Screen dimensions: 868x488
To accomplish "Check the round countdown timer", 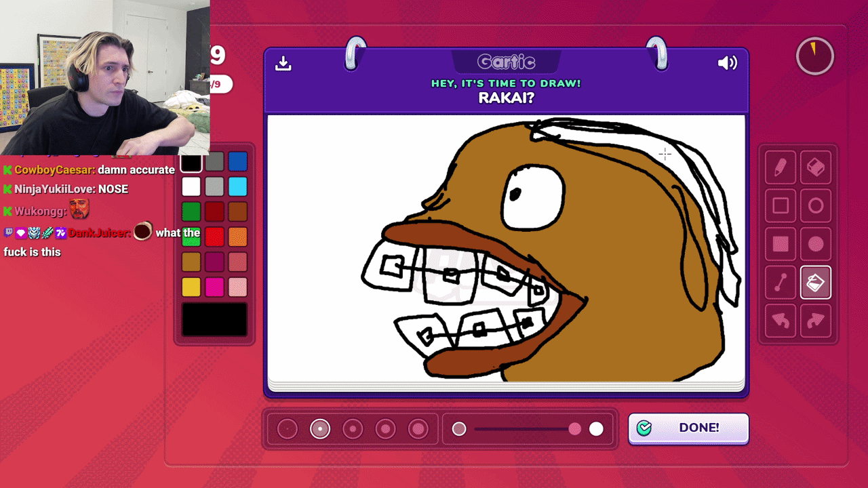I will tap(814, 56).
